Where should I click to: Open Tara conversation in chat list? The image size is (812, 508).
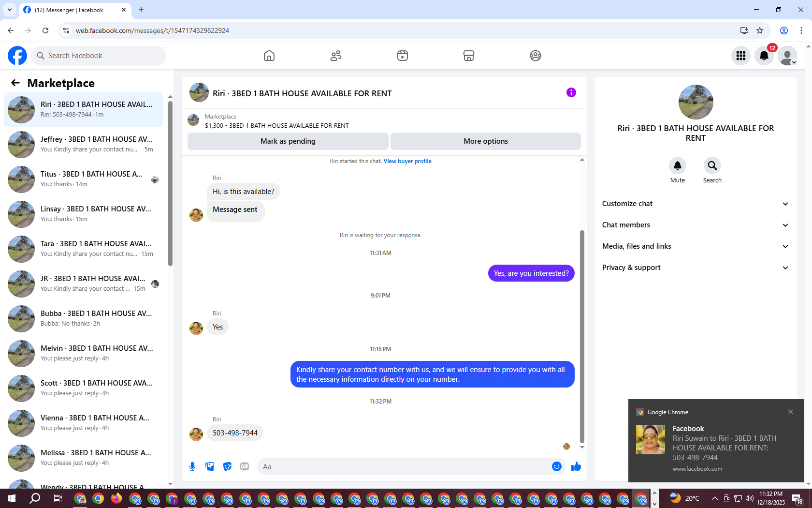pos(83,249)
